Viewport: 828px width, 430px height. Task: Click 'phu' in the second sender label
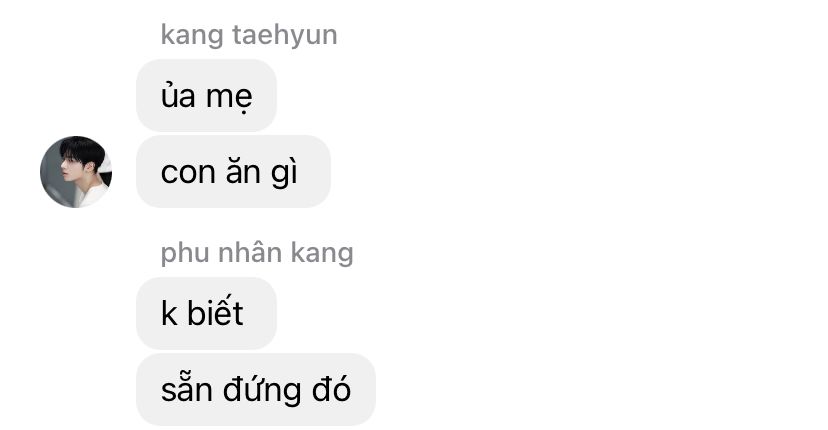tap(185, 254)
